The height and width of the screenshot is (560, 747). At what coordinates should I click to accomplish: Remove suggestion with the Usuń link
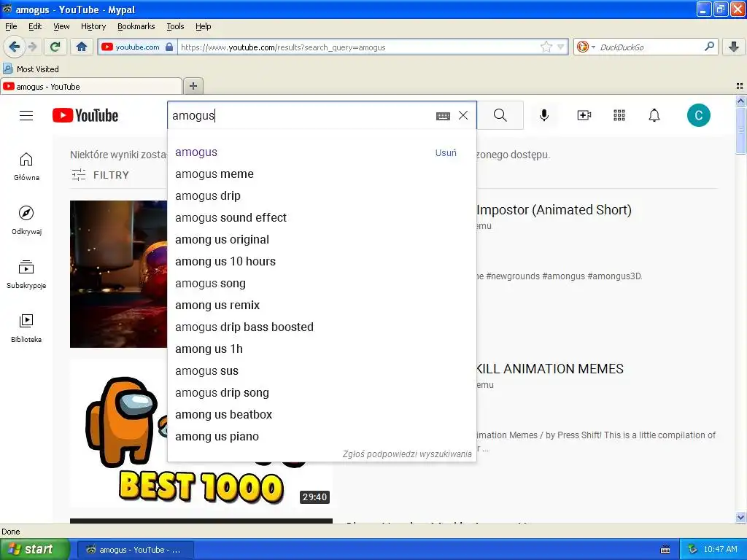446,152
